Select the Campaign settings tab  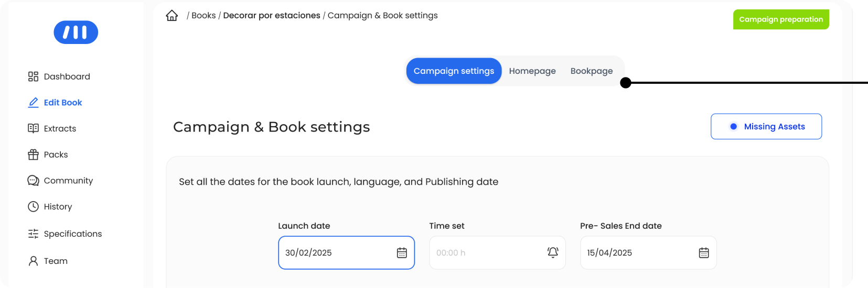[x=454, y=71]
